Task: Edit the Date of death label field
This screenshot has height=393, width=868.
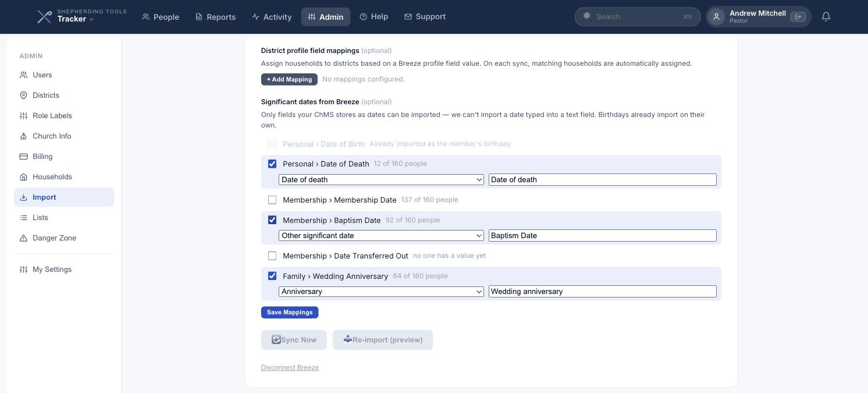Action: click(x=602, y=179)
